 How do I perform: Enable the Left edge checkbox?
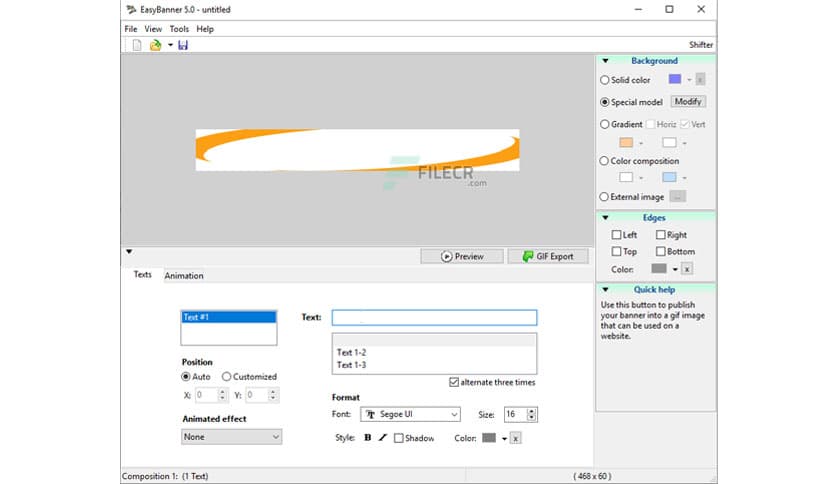click(x=616, y=235)
